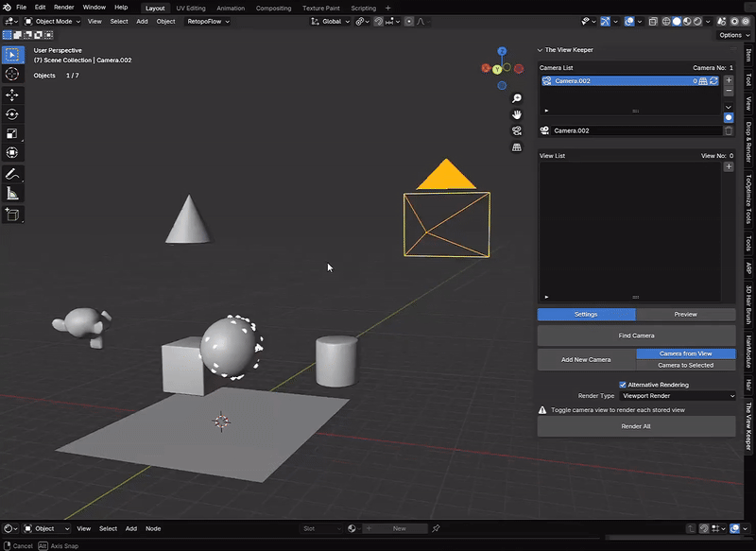Remove camera with Camera List minus button

pyautogui.click(x=729, y=91)
